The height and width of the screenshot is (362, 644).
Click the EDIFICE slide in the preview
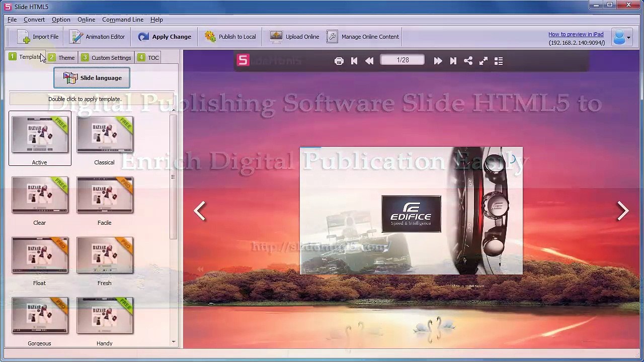click(x=411, y=211)
